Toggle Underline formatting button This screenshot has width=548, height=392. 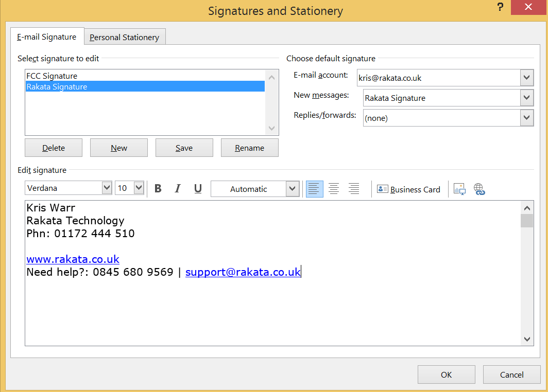(198, 189)
